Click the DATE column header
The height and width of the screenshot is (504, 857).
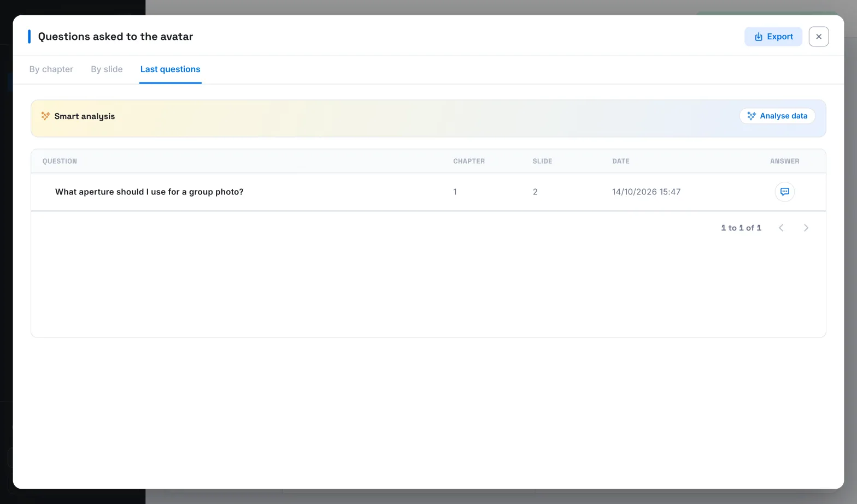click(x=621, y=161)
